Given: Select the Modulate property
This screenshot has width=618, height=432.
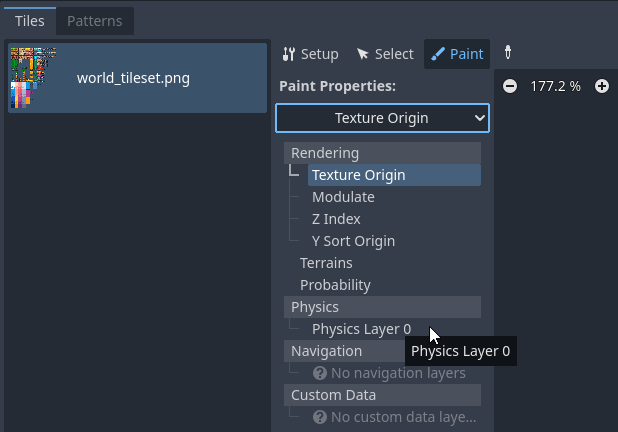Looking at the screenshot, I should point(343,197).
